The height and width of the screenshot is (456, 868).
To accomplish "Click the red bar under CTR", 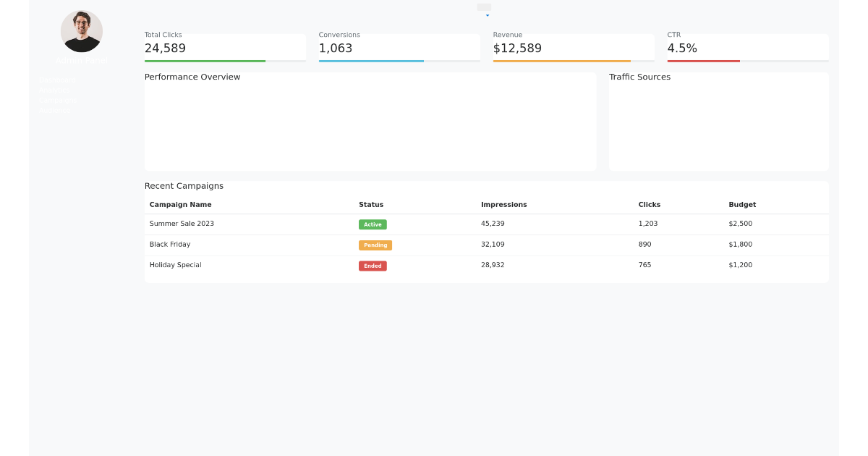I will point(703,59).
